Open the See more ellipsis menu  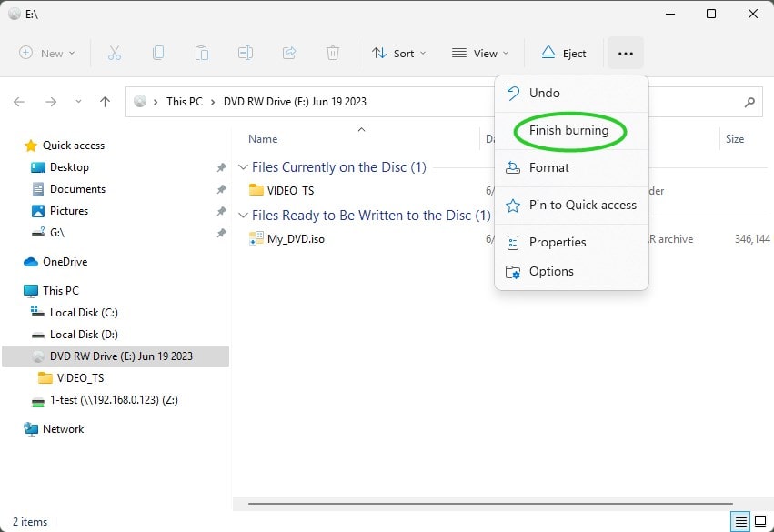(624, 53)
